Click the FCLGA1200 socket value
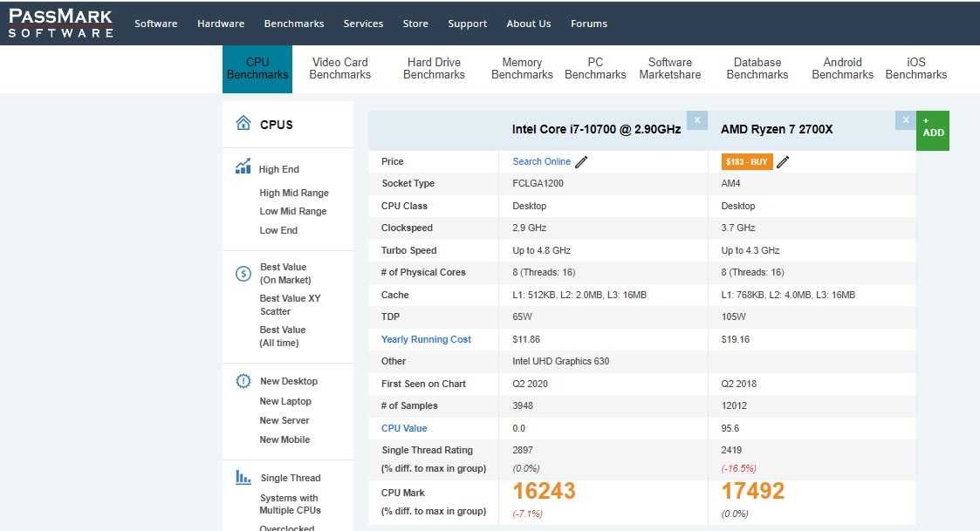Image resolution: width=980 pixels, height=531 pixels. click(x=538, y=184)
